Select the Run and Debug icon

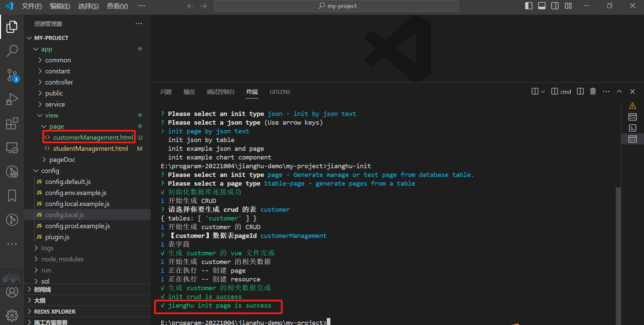pos(12,99)
